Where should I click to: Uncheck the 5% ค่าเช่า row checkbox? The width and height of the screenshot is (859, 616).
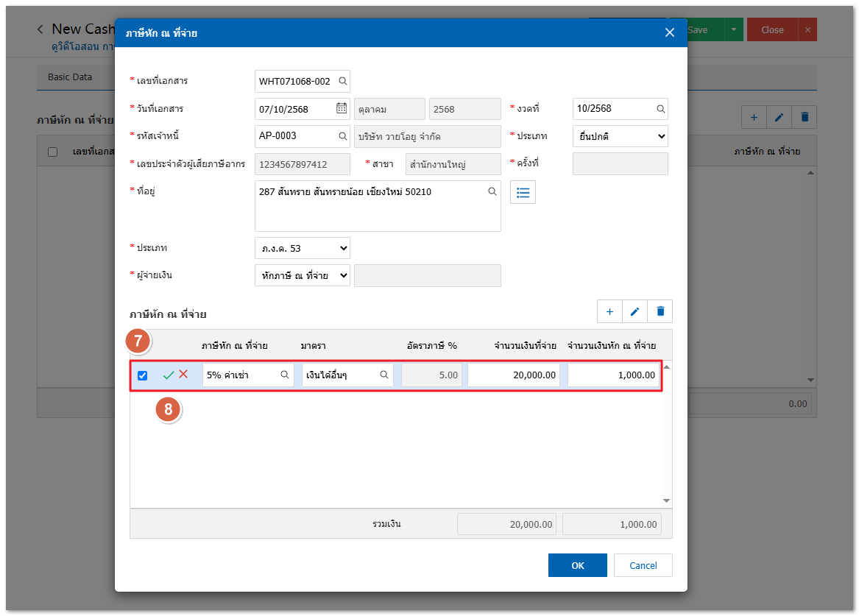pos(143,375)
